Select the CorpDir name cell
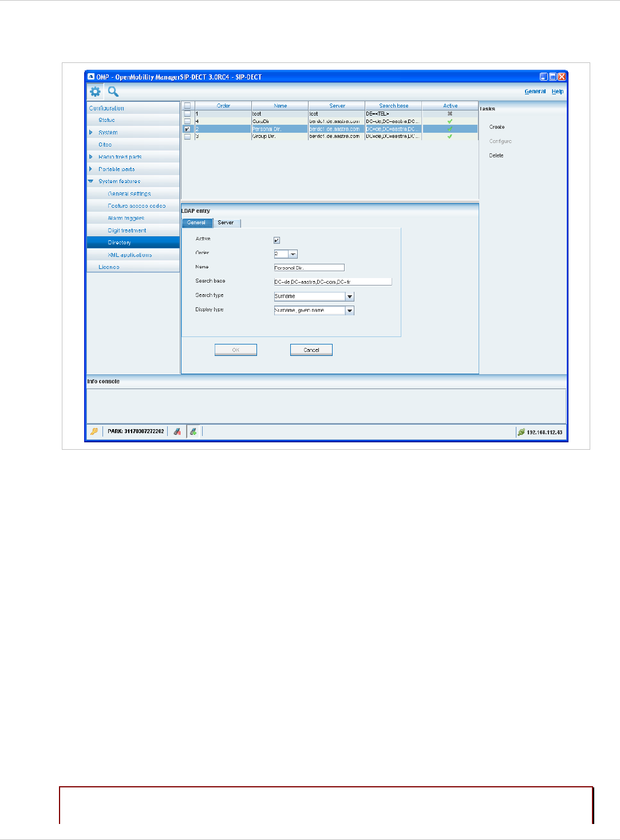This screenshot has width=620, height=840. click(x=280, y=121)
